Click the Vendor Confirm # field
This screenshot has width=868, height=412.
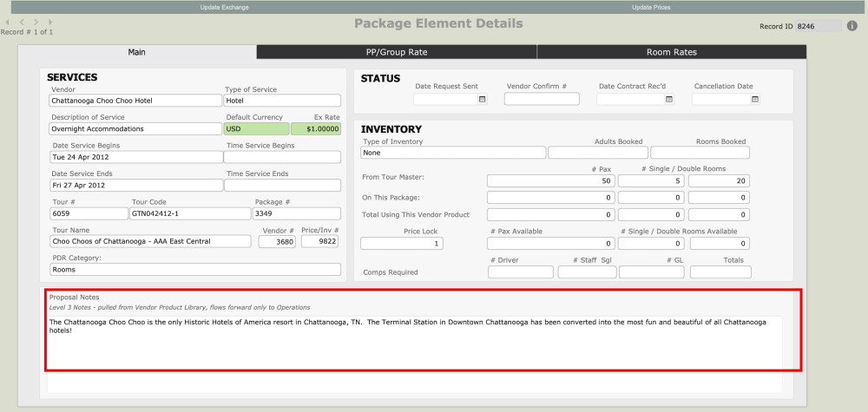542,100
